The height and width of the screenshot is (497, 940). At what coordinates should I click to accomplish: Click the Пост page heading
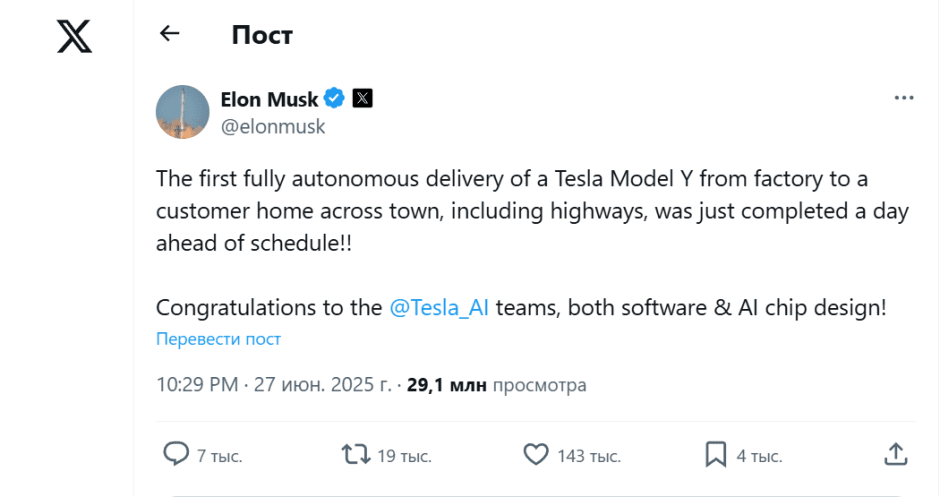point(262,35)
